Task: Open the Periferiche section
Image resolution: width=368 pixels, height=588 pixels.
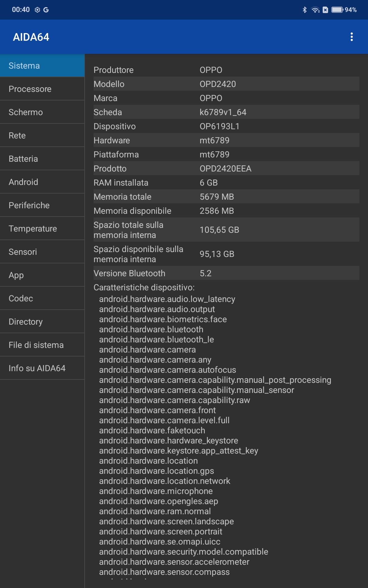Action: point(42,205)
